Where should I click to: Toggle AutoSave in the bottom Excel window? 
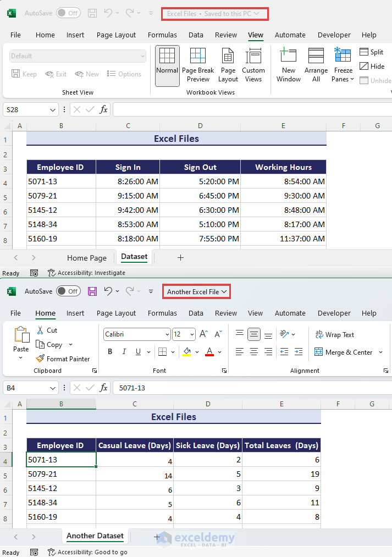pos(68,291)
